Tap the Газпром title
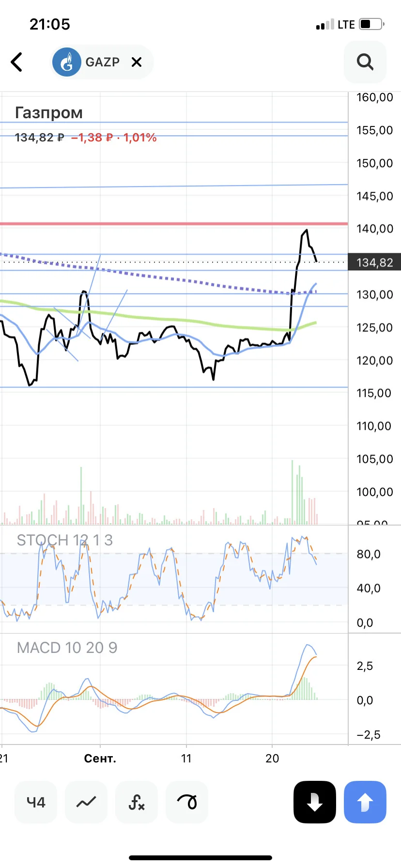This screenshot has height=868, width=401. coord(49,112)
